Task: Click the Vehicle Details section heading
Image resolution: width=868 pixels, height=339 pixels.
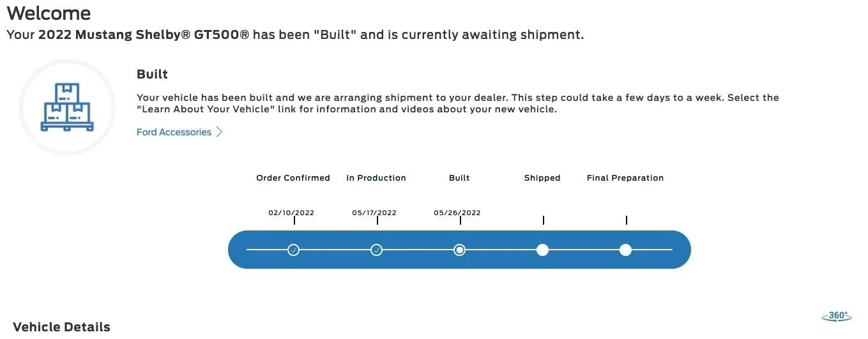Action: (61, 327)
